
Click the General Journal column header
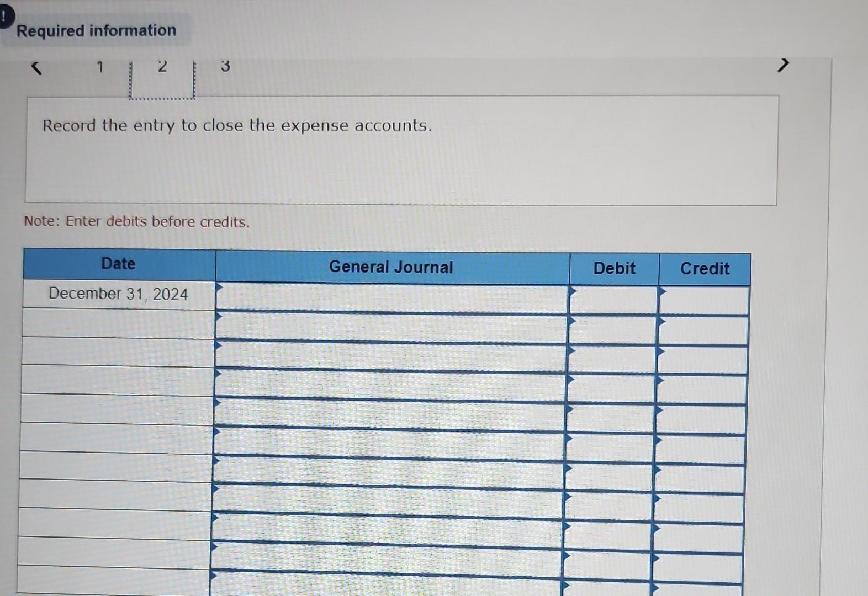(392, 267)
